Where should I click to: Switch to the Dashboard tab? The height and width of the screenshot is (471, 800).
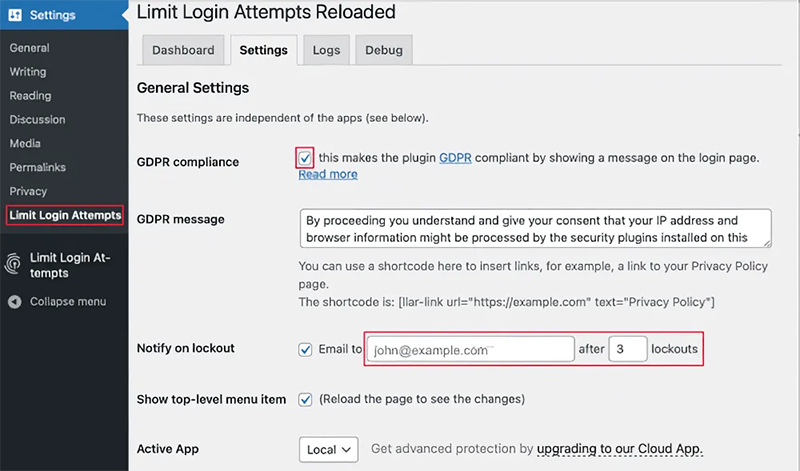tap(183, 50)
